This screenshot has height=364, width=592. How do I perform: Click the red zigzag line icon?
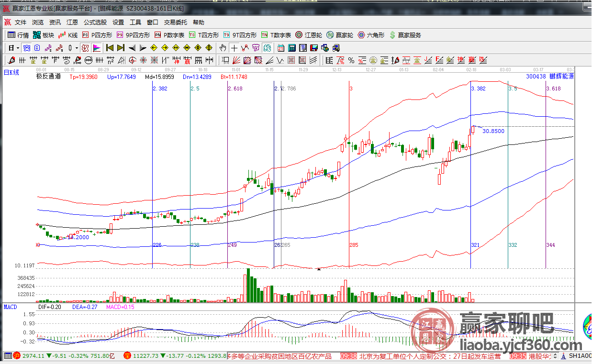pyautogui.click(x=245, y=48)
